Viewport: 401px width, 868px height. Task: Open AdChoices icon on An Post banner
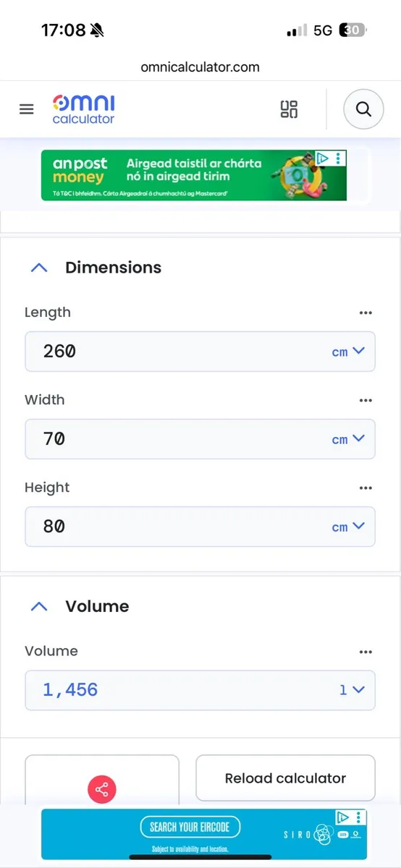pyautogui.click(x=324, y=157)
